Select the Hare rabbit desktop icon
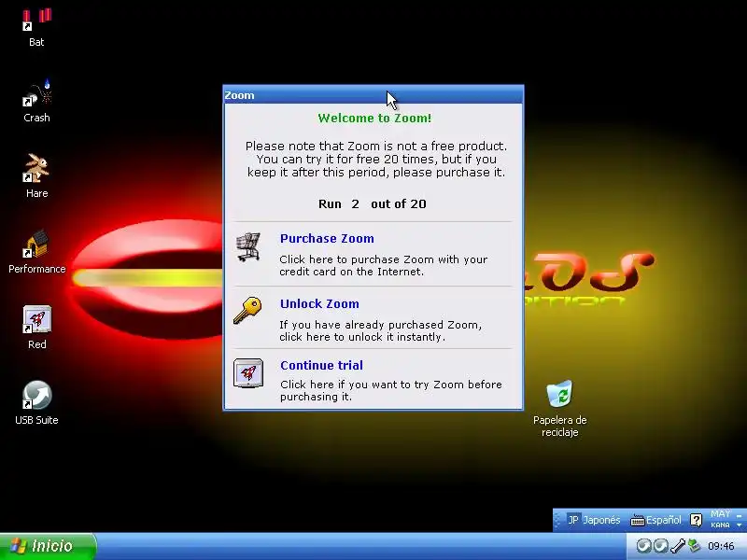 click(36, 176)
